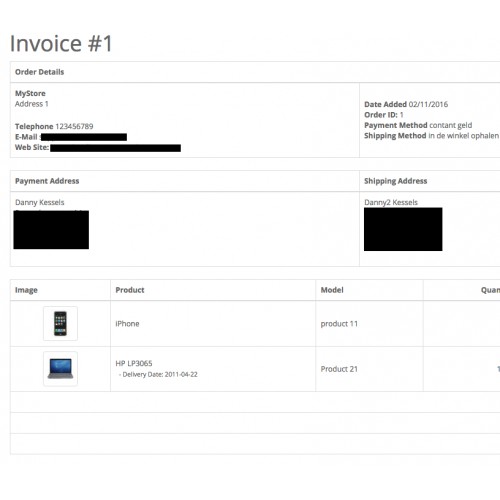Screen dimensions: 500x500
Task: Click the Payment Address header
Action: (x=47, y=181)
